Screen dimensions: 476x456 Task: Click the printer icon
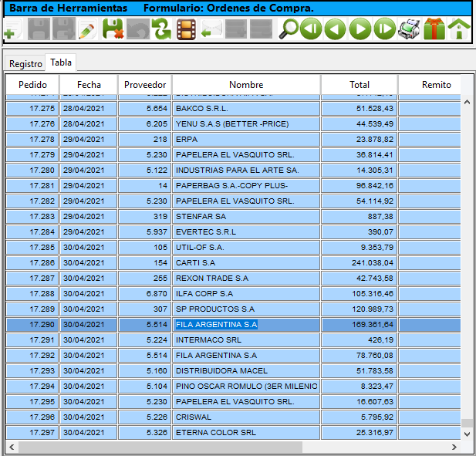tap(409, 29)
